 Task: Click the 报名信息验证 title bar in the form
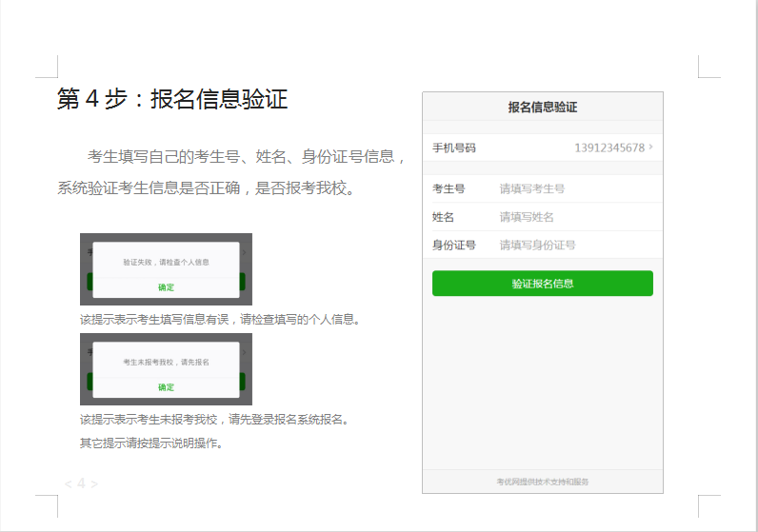(x=542, y=107)
